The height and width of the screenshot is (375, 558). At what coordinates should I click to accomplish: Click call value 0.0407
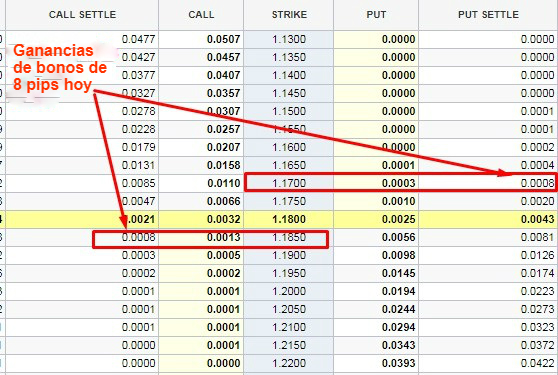223,75
